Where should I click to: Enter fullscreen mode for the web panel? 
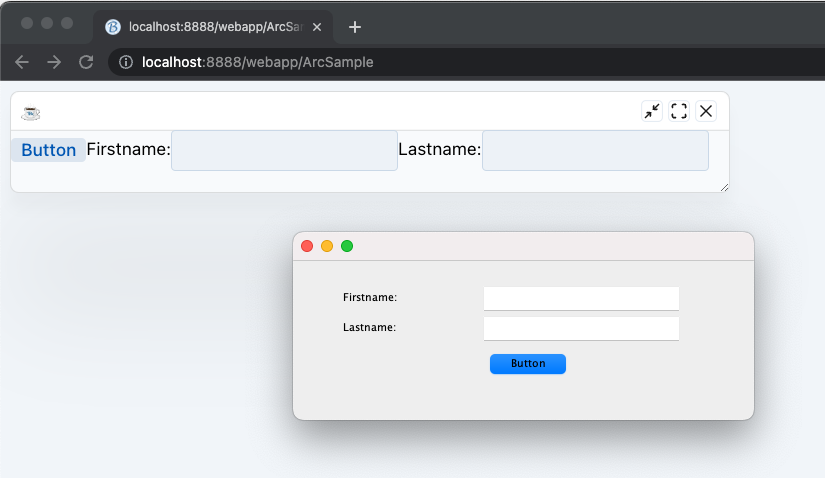(x=679, y=111)
